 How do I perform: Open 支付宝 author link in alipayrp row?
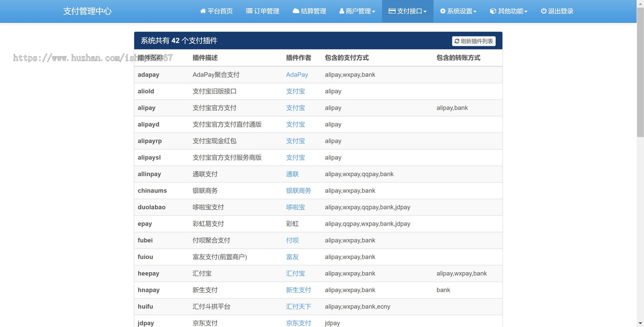pos(295,141)
